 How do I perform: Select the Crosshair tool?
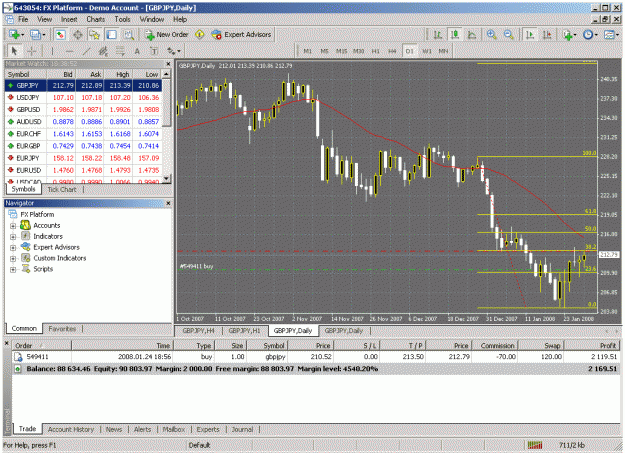click(x=31, y=51)
